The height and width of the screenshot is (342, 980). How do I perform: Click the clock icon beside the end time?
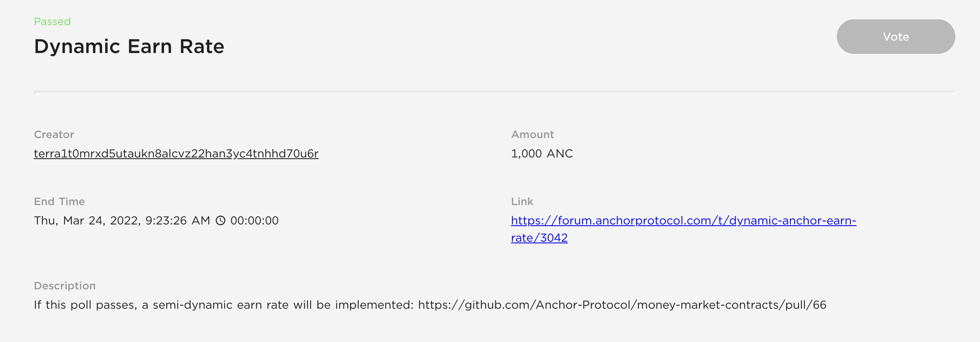click(221, 221)
